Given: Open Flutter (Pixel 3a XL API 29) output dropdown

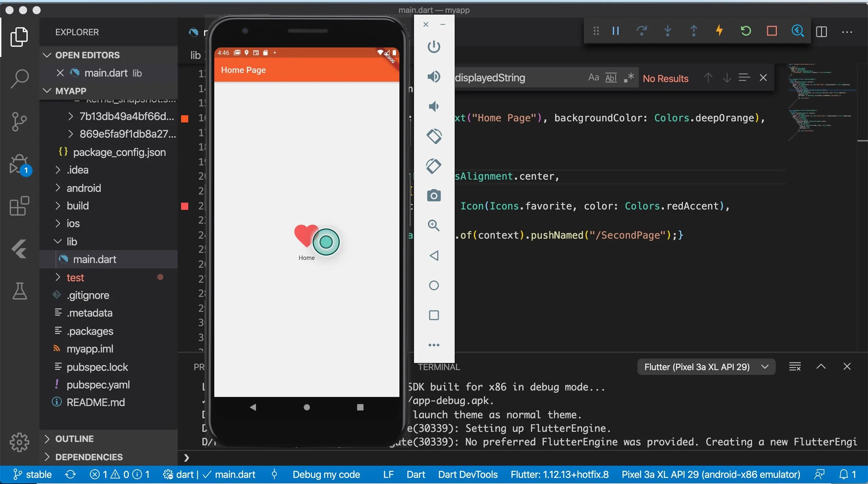Looking at the screenshot, I should tap(706, 367).
